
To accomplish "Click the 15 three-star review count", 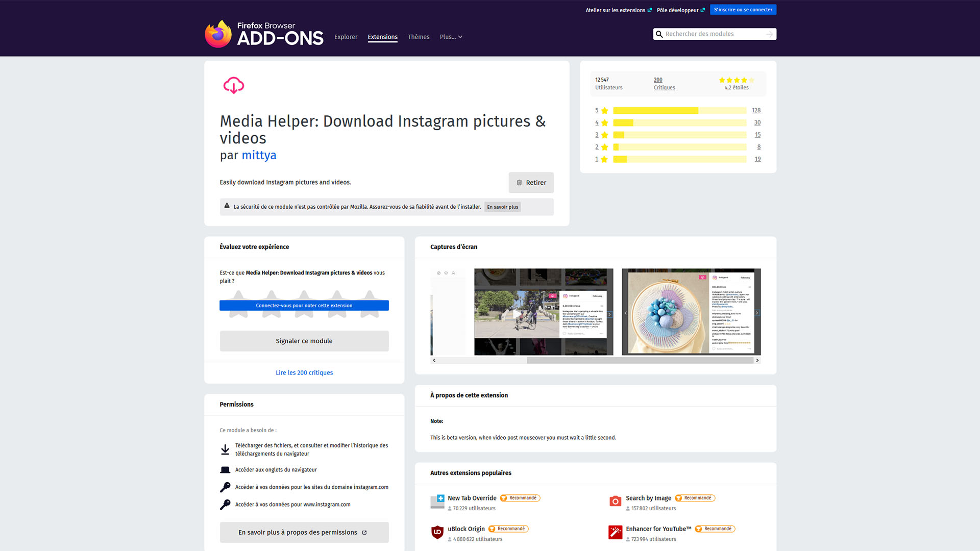I will pyautogui.click(x=757, y=135).
